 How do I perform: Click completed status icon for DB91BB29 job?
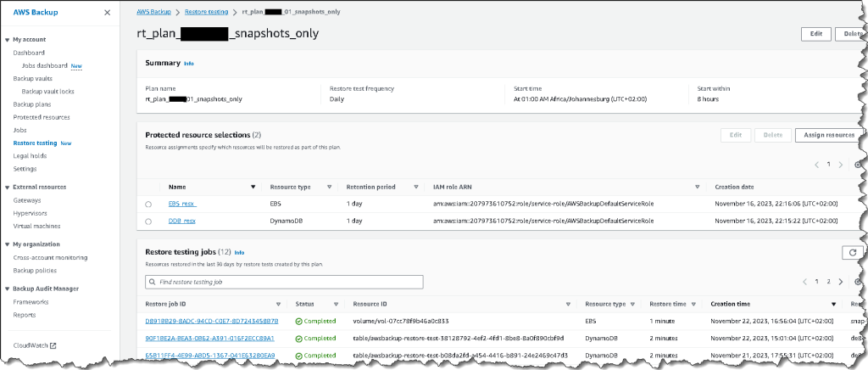click(x=299, y=321)
